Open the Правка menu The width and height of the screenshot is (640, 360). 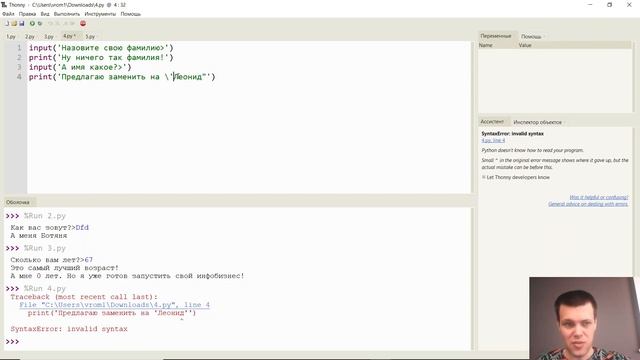27,14
